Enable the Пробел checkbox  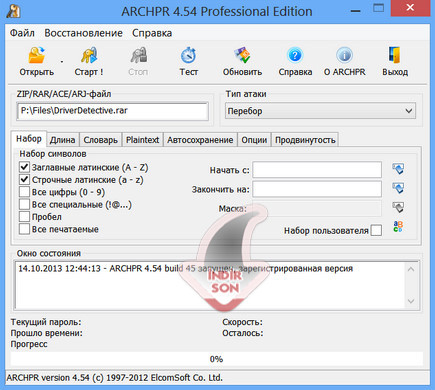click(24, 217)
